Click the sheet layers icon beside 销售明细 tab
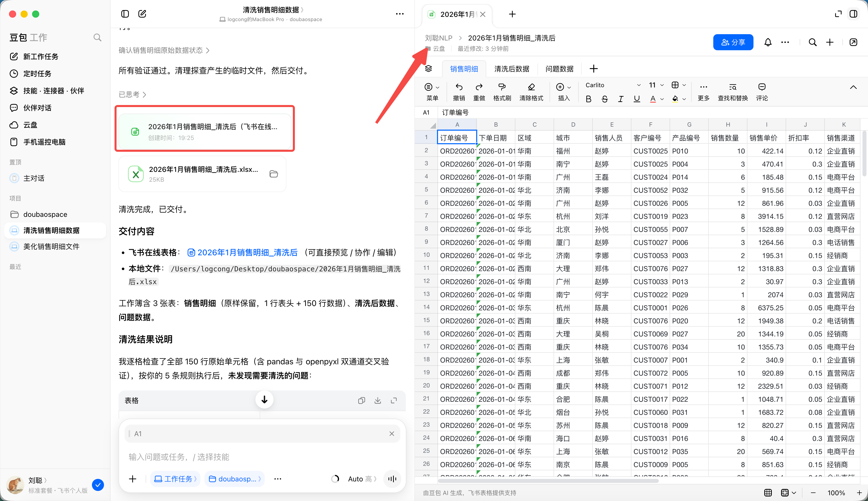 pyautogui.click(x=428, y=69)
